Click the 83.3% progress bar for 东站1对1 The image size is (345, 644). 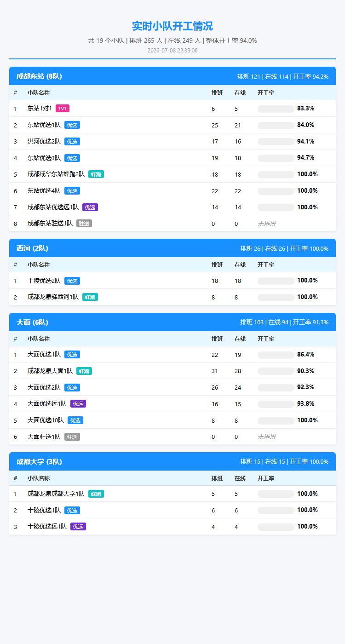(x=276, y=109)
